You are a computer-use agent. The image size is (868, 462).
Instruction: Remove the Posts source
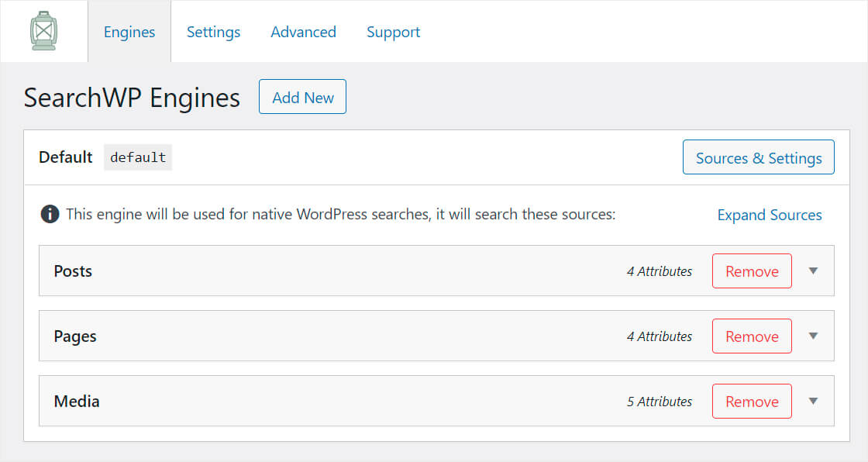(752, 271)
